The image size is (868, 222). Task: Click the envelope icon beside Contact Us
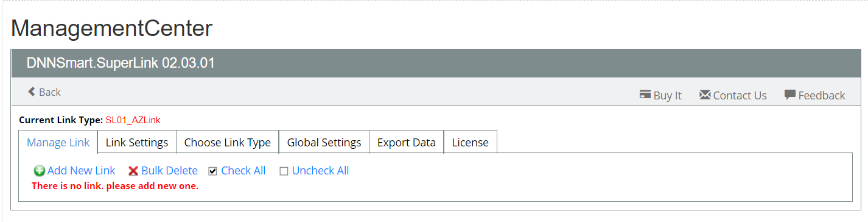pos(705,95)
